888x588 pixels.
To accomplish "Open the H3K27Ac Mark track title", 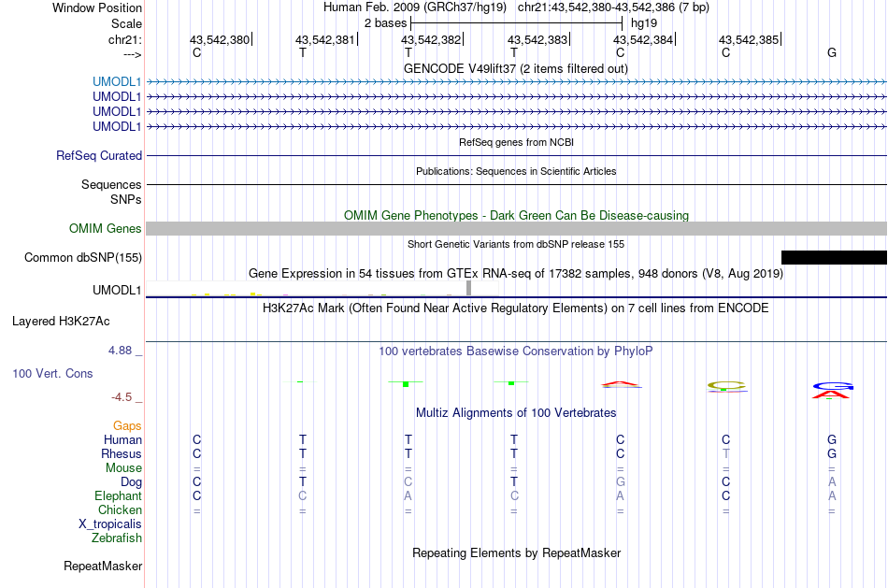I will click(515, 308).
